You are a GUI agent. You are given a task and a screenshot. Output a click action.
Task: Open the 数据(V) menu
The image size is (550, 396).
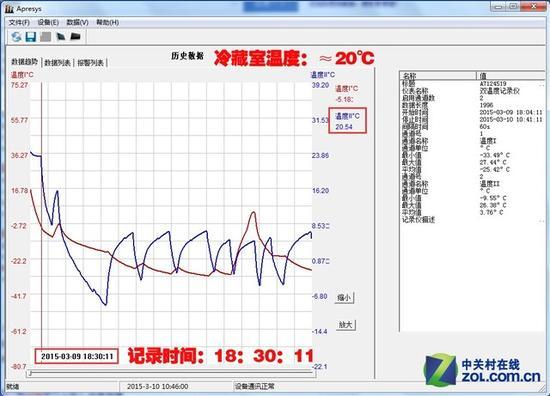(x=78, y=22)
